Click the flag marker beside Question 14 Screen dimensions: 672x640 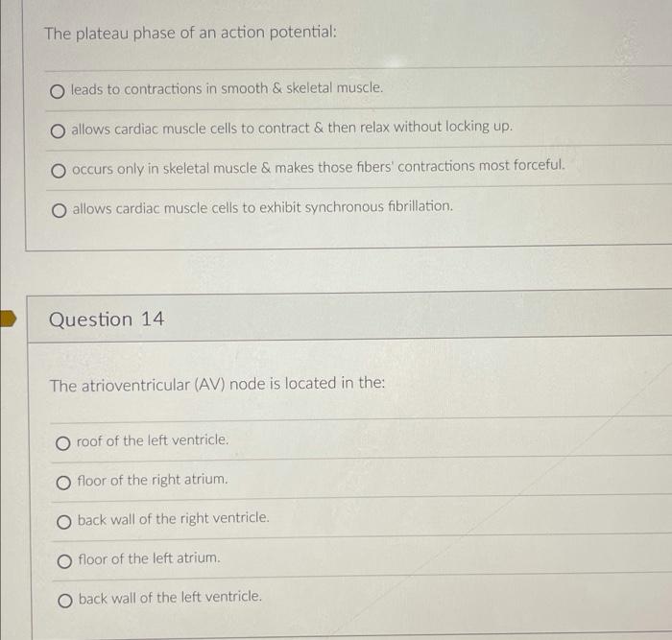click(x=8, y=320)
